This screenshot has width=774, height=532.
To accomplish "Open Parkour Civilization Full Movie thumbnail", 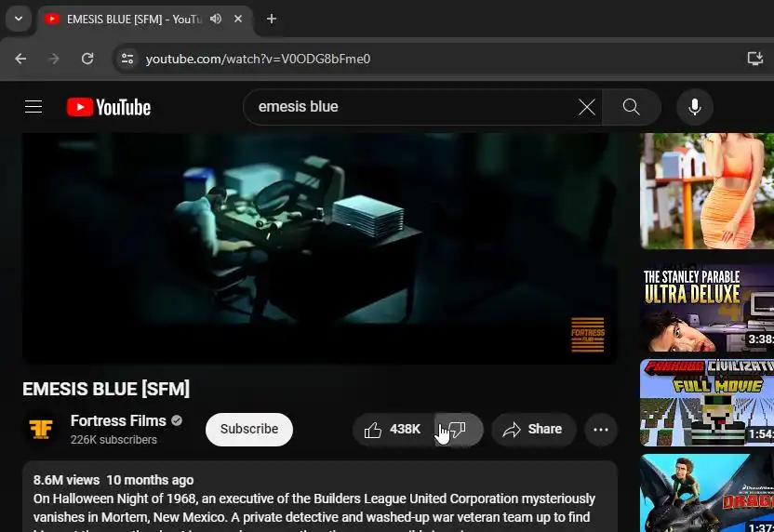I will [x=707, y=402].
